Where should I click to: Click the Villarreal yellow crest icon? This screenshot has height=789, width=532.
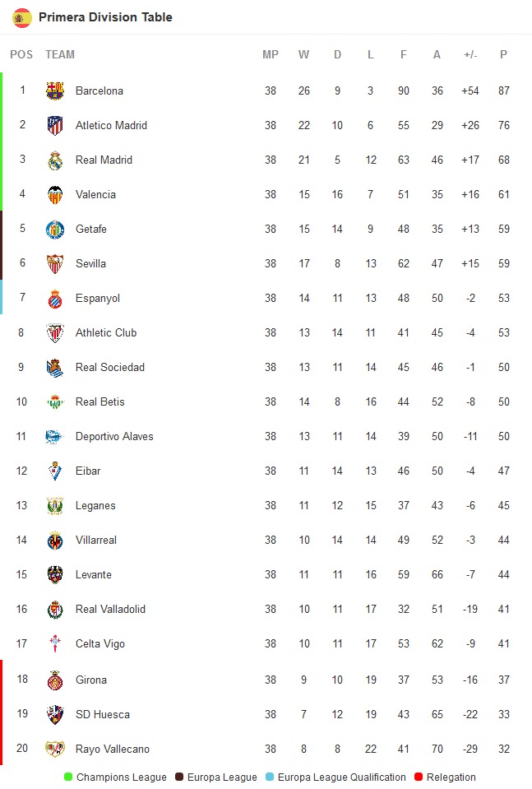55,540
